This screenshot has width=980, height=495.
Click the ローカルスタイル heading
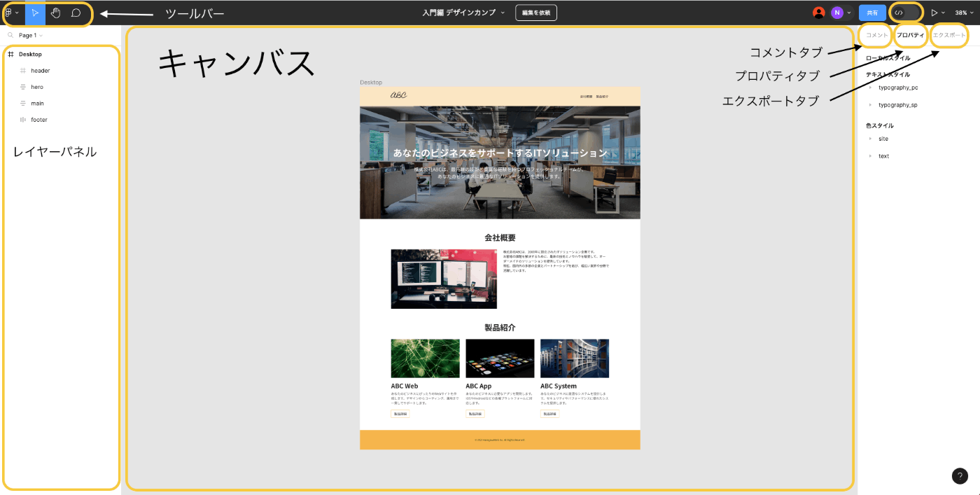click(x=888, y=58)
